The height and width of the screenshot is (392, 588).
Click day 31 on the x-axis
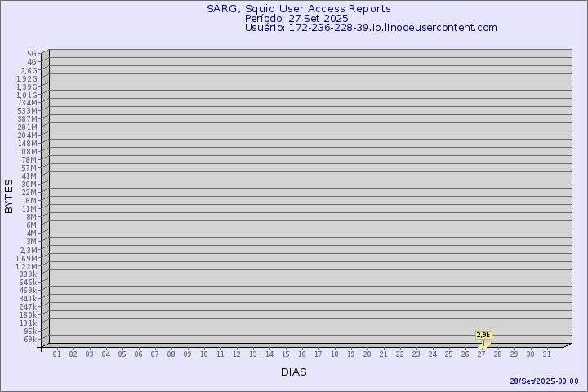(547, 354)
